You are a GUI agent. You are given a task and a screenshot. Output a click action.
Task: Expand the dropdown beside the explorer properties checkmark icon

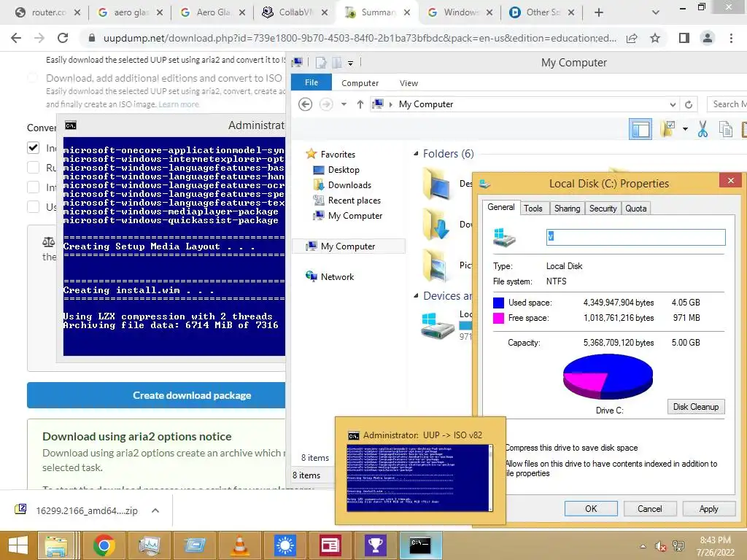[685, 128]
